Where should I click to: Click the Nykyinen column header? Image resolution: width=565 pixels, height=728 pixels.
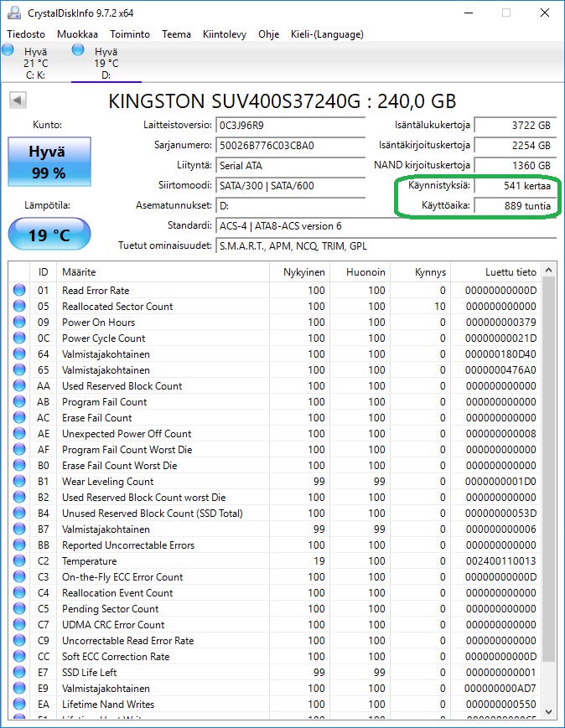(300, 272)
